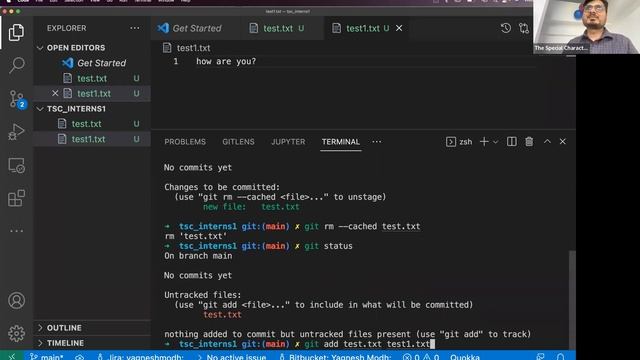Open the Extensions view

[16, 198]
